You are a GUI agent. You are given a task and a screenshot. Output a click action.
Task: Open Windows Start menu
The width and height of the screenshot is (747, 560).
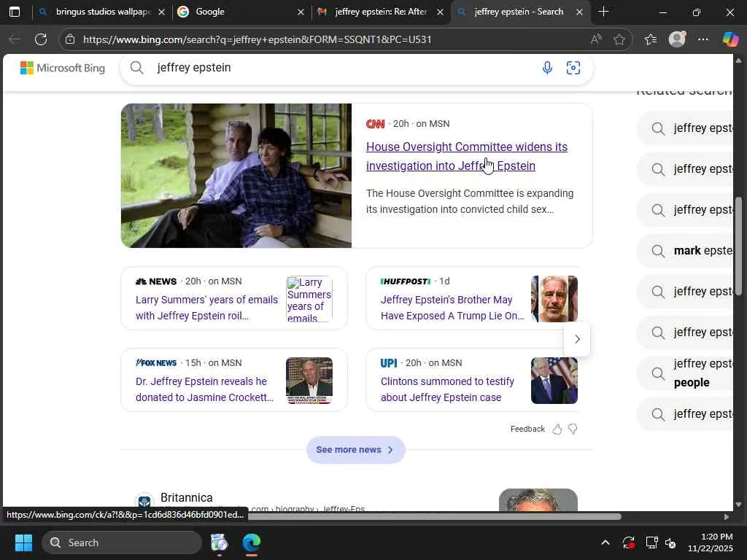(x=23, y=542)
